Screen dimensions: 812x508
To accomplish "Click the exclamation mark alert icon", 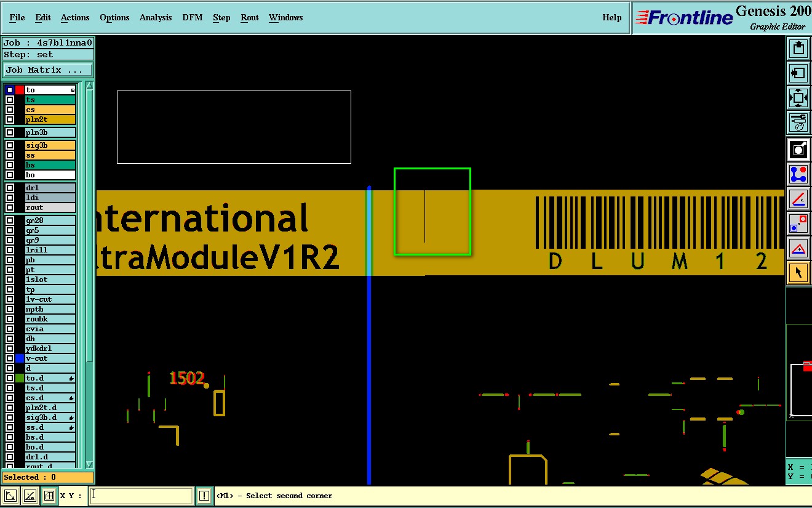I will coord(204,495).
